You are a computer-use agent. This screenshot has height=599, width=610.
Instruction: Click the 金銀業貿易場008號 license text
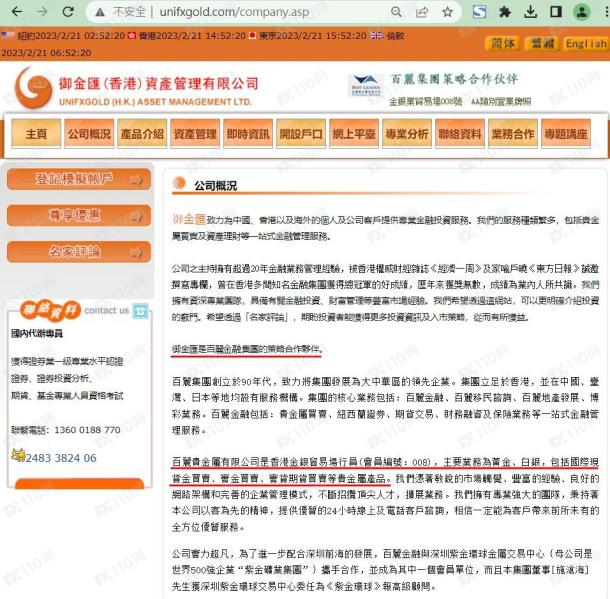(x=425, y=102)
